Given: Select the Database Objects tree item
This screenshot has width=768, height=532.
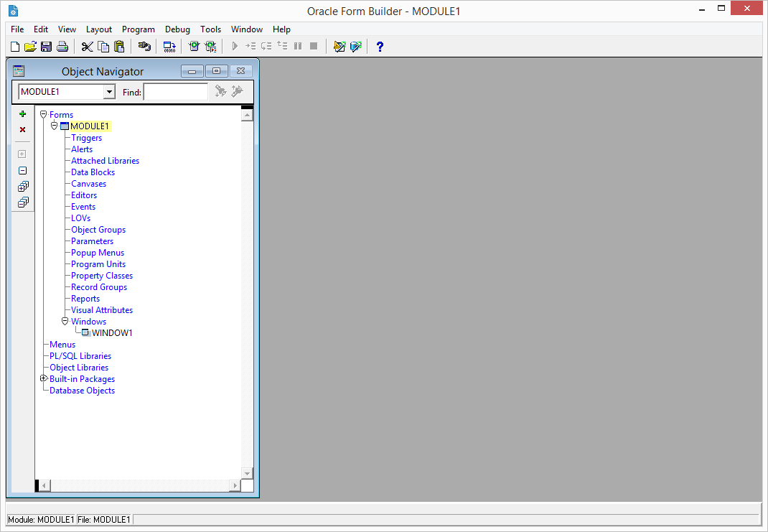Looking at the screenshot, I should (83, 391).
